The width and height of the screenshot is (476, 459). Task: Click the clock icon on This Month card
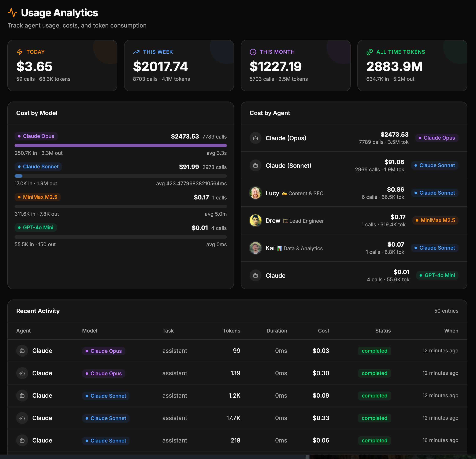pyautogui.click(x=253, y=52)
